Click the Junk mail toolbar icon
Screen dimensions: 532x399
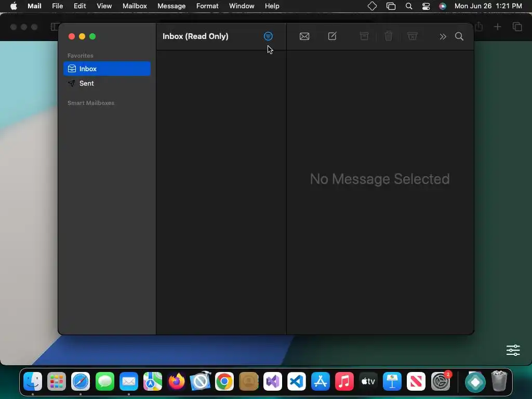point(412,36)
